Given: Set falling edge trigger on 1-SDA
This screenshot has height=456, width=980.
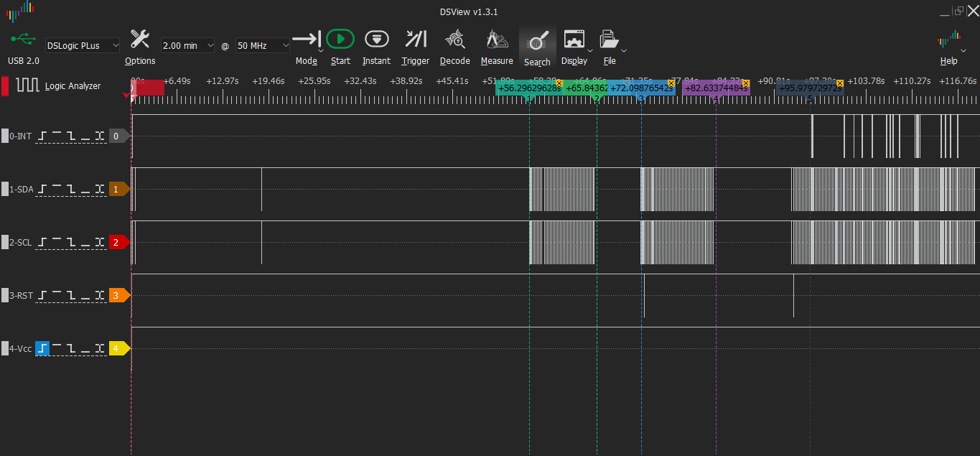Looking at the screenshot, I should [72, 190].
